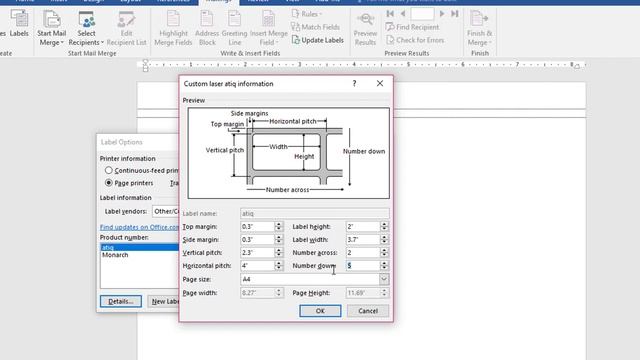
Task: Select Page printers radio button
Action: 109,183
